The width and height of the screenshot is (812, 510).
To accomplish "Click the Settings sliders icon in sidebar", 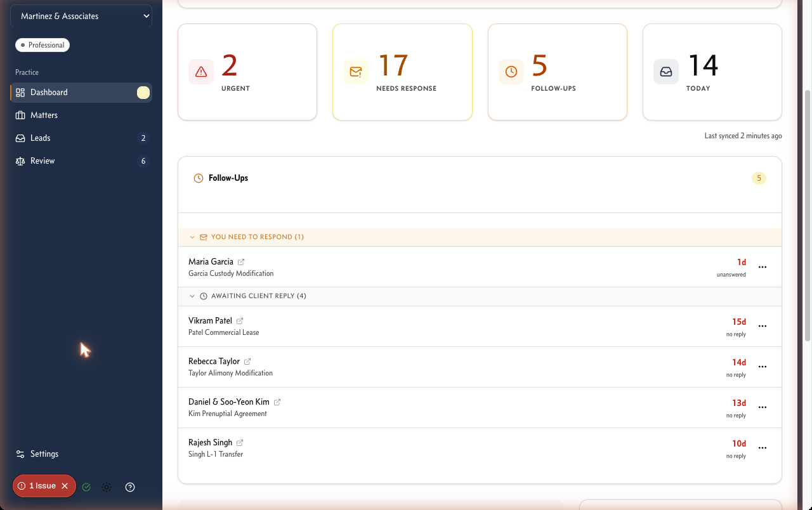I will coord(20,454).
